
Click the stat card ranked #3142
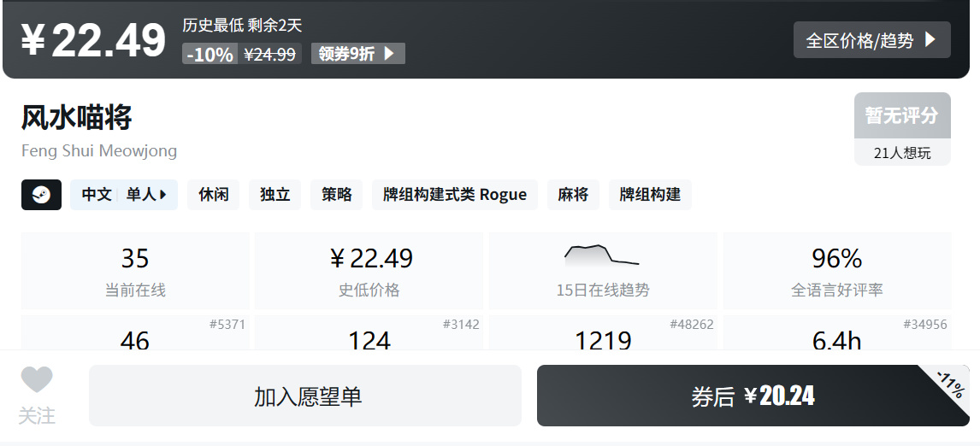(369, 332)
